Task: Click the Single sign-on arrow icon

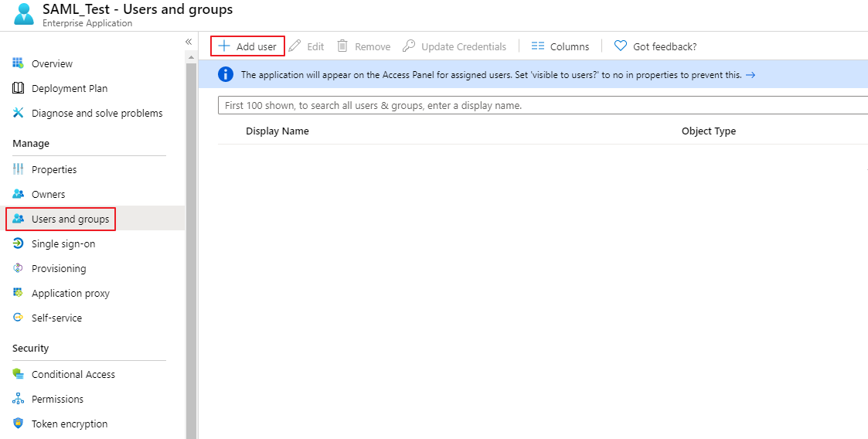Action: tap(18, 243)
